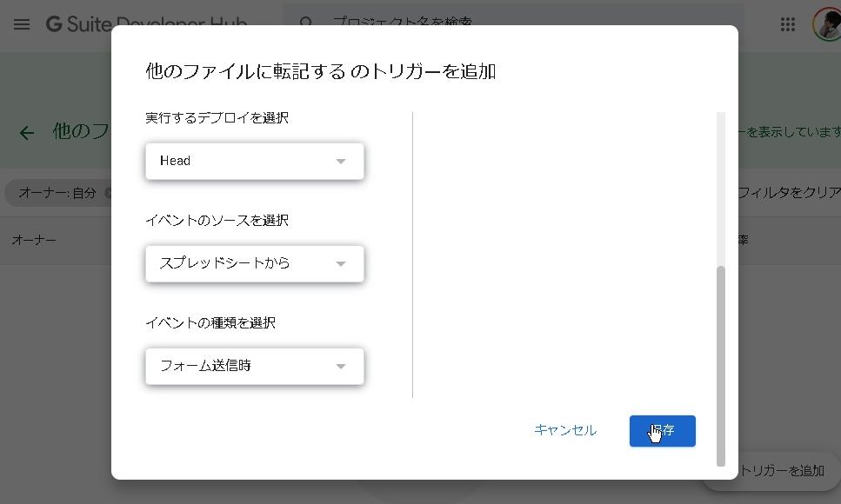Click the オーナー column header
Image resolution: width=841 pixels, height=504 pixels.
coord(34,240)
